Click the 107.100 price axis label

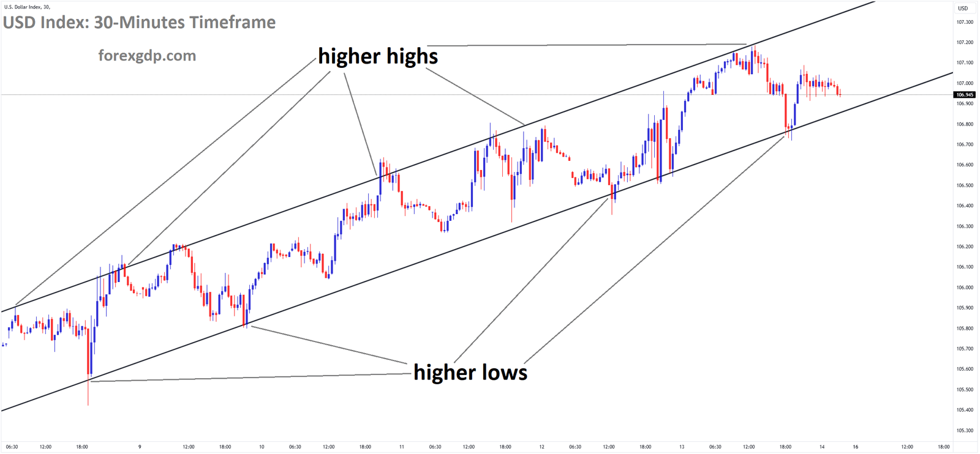(965, 63)
